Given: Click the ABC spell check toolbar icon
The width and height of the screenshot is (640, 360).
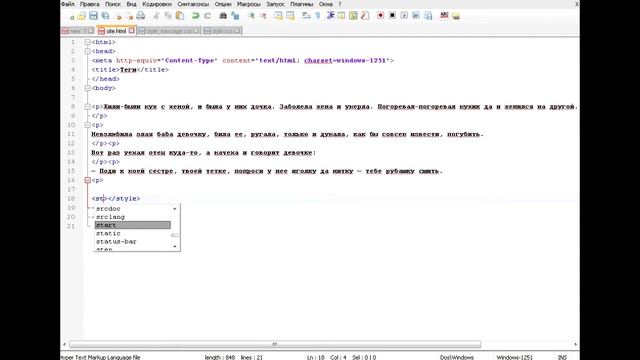Looking at the screenshot, I should 444,16.
